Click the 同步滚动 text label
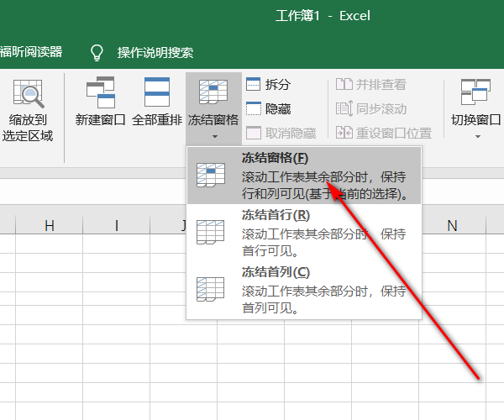Viewport: 504px width, 420px height. 381,109
